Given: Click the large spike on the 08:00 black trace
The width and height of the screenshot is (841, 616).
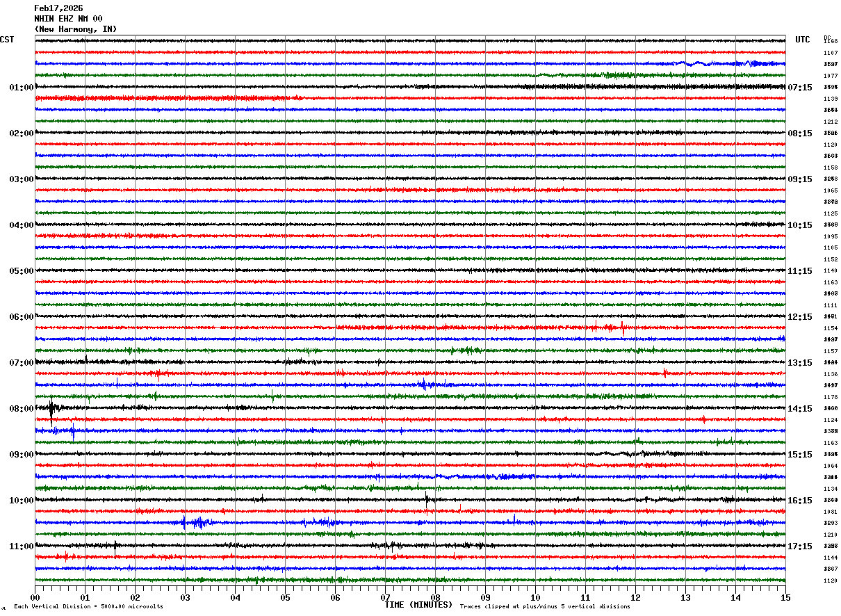Looking at the screenshot, I should coord(51,409).
